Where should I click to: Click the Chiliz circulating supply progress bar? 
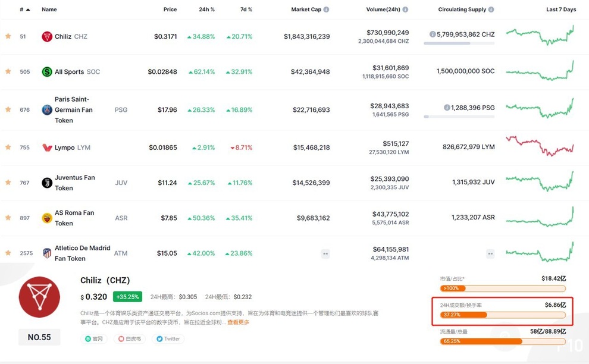coord(459,43)
